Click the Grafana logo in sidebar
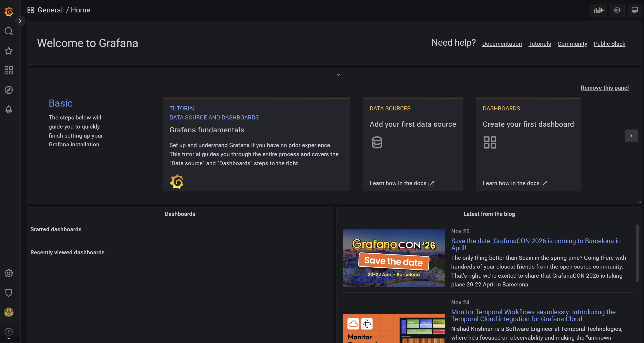 coord(9,12)
